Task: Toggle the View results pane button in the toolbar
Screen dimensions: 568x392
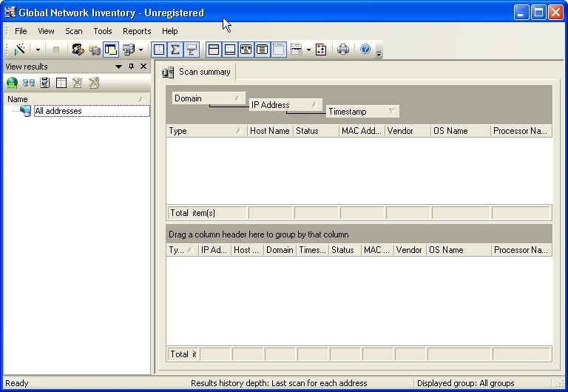Action: coord(111,50)
